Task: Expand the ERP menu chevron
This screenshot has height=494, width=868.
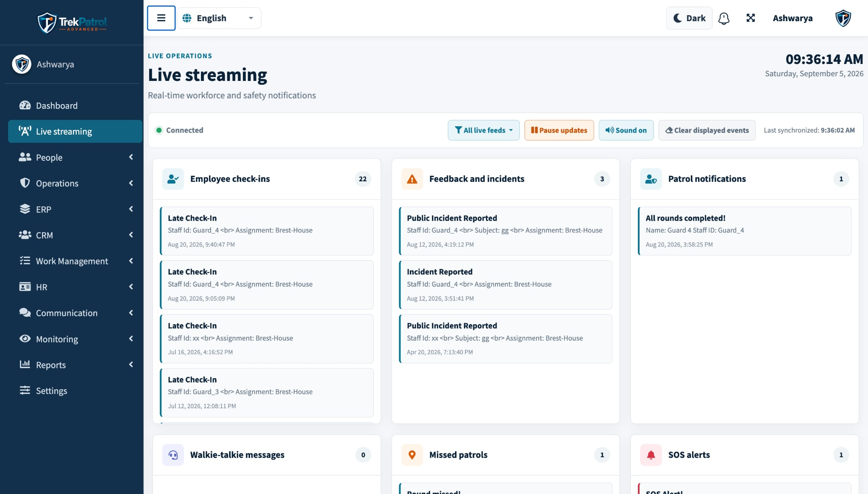Action: pyautogui.click(x=131, y=209)
